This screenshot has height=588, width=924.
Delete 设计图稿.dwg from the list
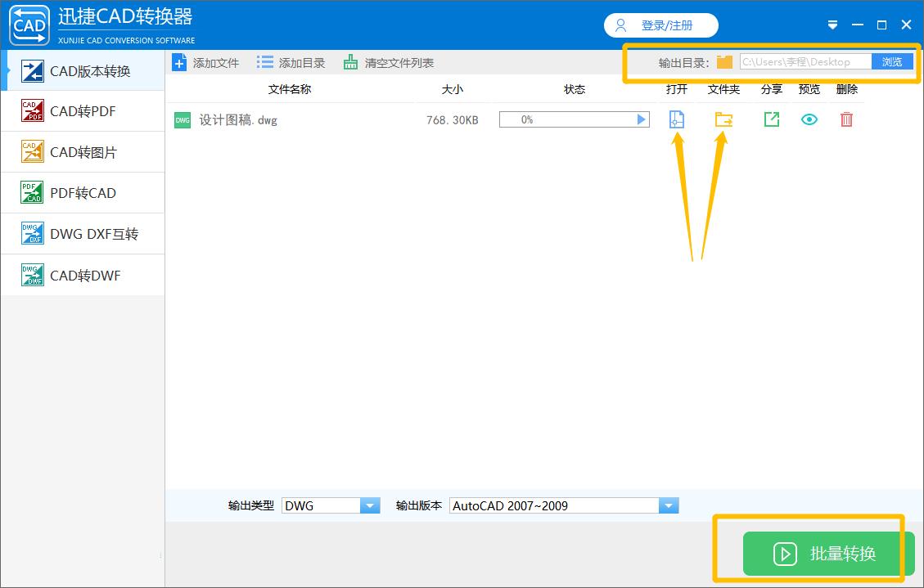click(x=846, y=119)
